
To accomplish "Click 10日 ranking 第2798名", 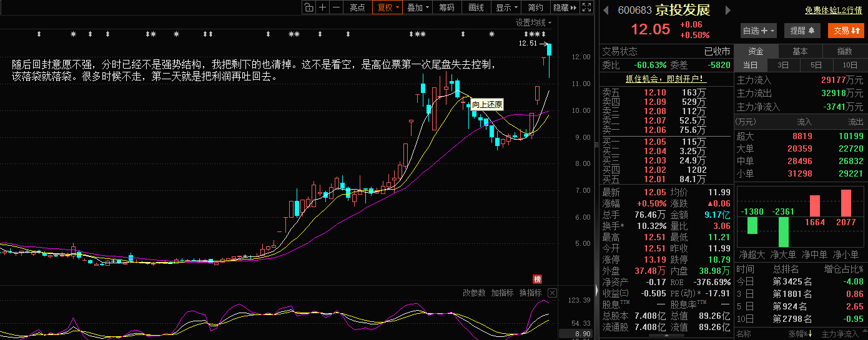I will [792, 319].
